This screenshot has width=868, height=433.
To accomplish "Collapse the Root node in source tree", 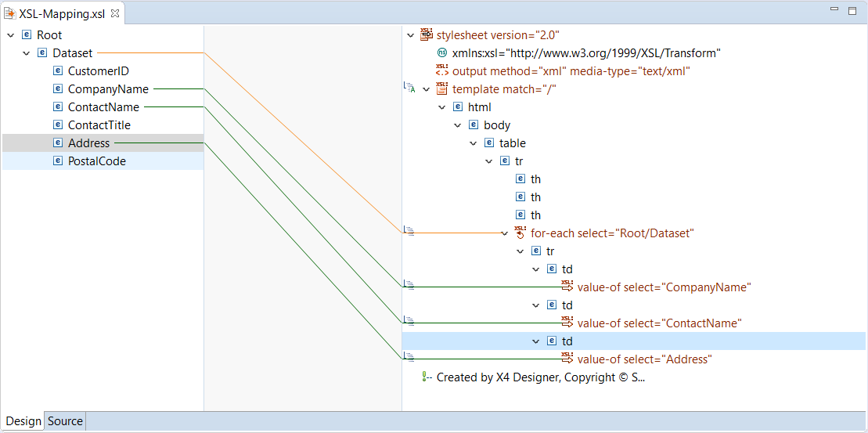I will click(10, 35).
